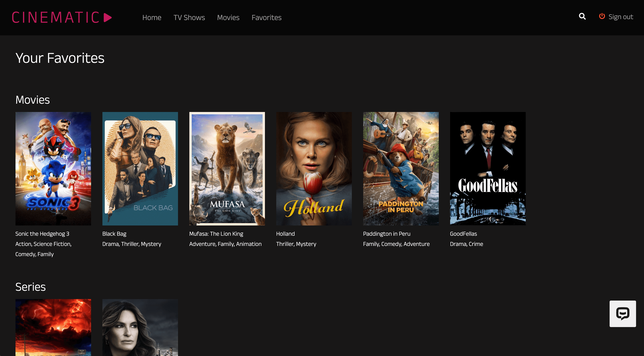
Task: Click the Paddington in Peru title
Action: (386, 234)
